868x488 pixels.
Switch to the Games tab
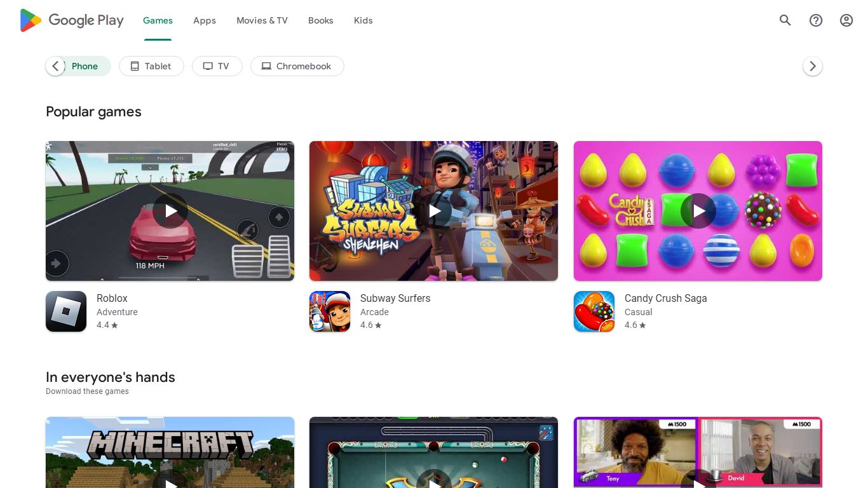158,20
